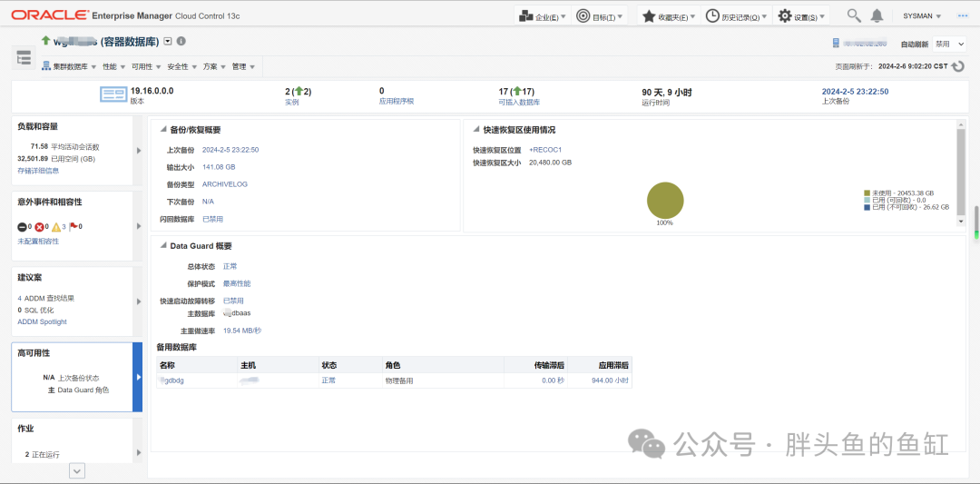Collapse the Fast Recovery Area usage section
The image size is (980, 484).
point(476,130)
